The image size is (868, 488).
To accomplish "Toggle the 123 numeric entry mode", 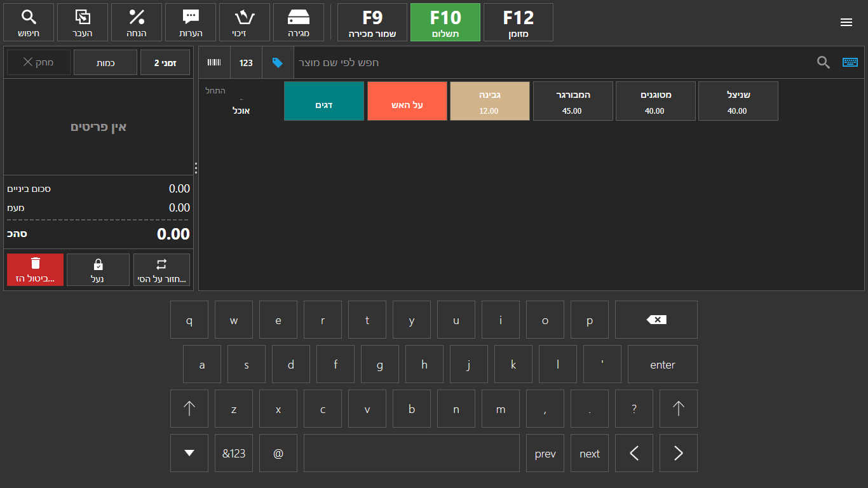I will (x=246, y=62).
